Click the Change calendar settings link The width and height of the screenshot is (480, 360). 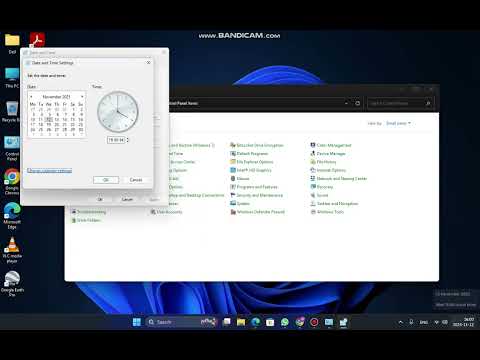pos(49,171)
